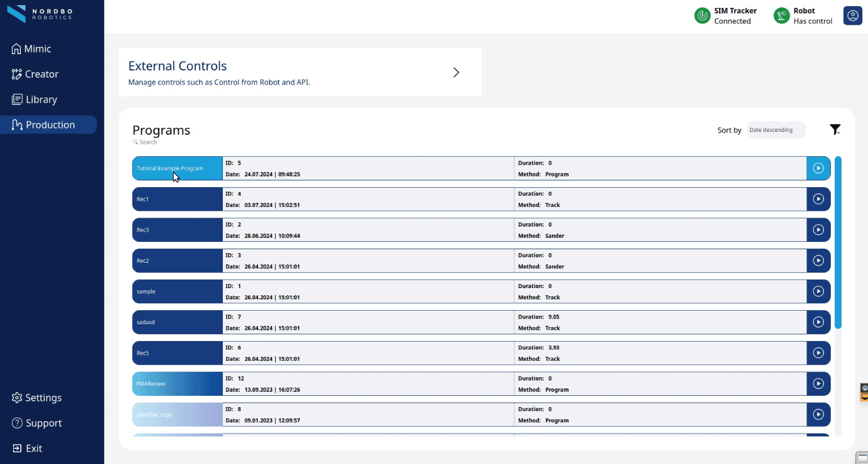Run the Rec1 program play icon
Viewport: 868px width, 464px height.
(x=818, y=199)
